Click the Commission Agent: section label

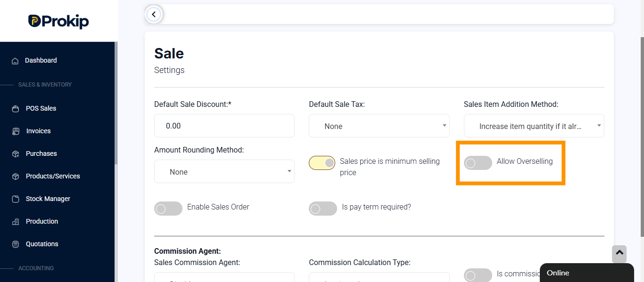tap(187, 251)
